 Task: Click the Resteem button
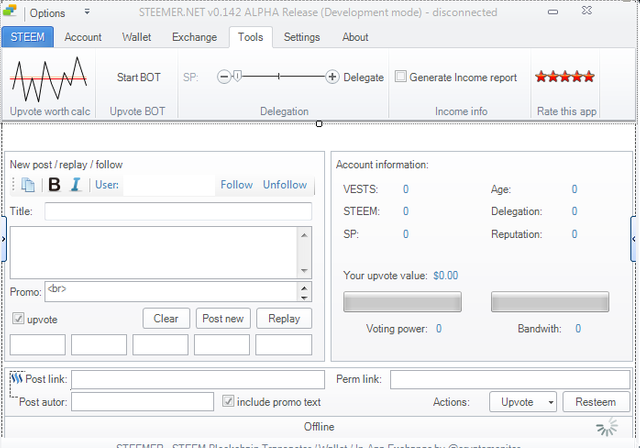pyautogui.click(x=596, y=402)
